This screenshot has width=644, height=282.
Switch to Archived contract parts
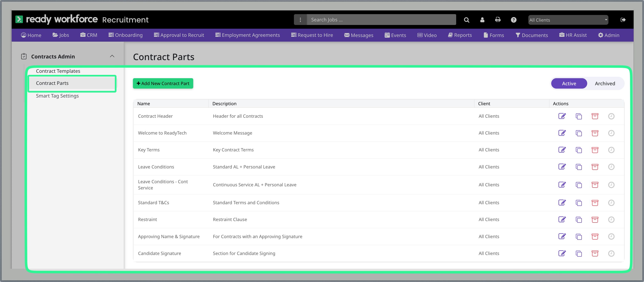click(x=605, y=84)
